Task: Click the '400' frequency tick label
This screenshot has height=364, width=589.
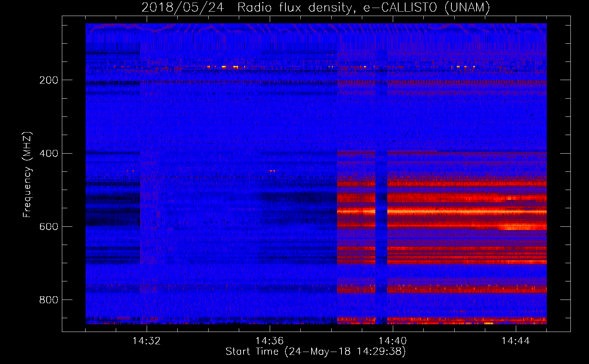Action: point(48,153)
